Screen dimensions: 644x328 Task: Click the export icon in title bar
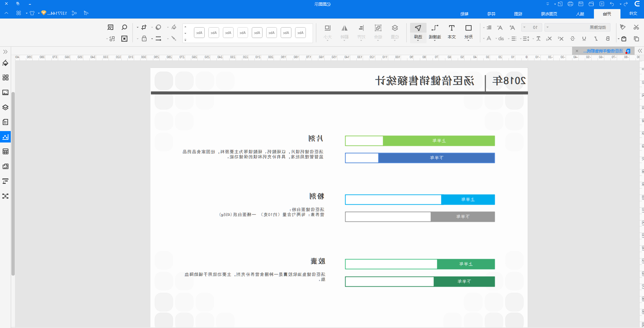click(560, 4)
